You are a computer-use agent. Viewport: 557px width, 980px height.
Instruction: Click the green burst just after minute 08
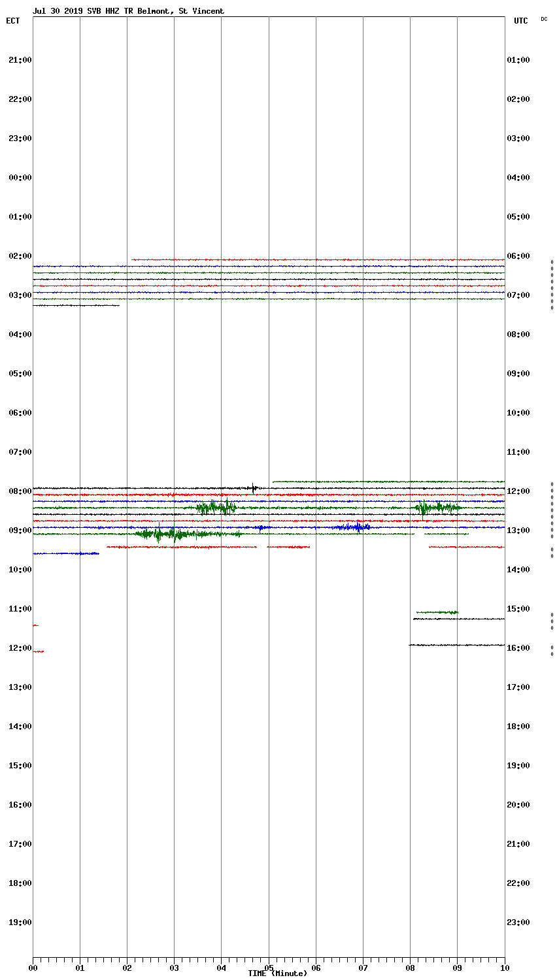(437, 508)
